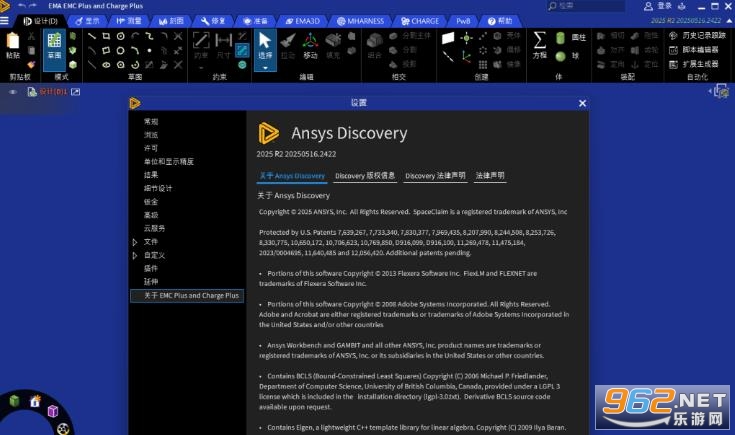Select 许可 in settings list
The width and height of the screenshot is (735, 435).
click(151, 148)
